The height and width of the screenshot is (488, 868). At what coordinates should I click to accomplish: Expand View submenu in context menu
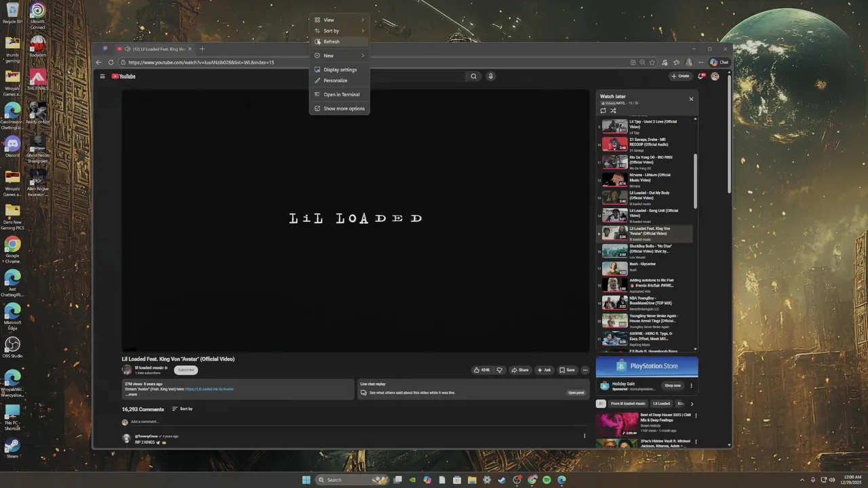pos(339,20)
